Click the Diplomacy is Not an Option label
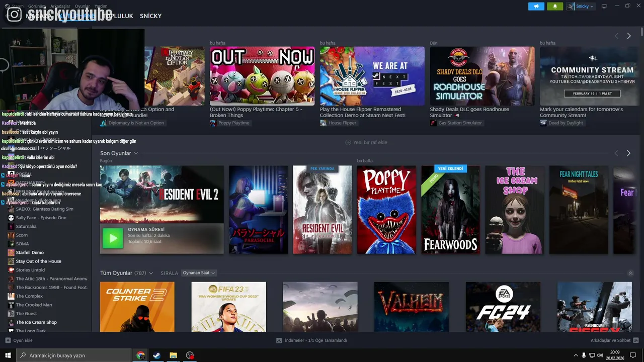This screenshot has width=644, height=362. (x=132, y=123)
